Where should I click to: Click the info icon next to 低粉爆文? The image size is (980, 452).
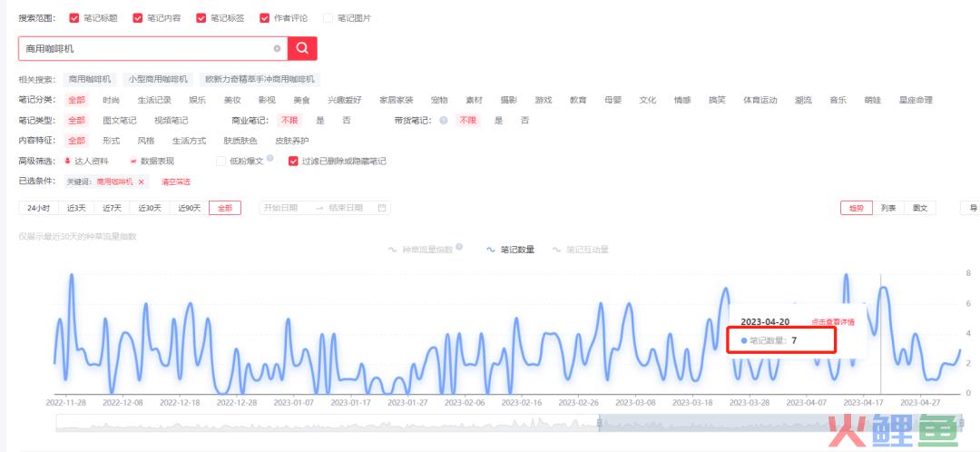(x=270, y=159)
